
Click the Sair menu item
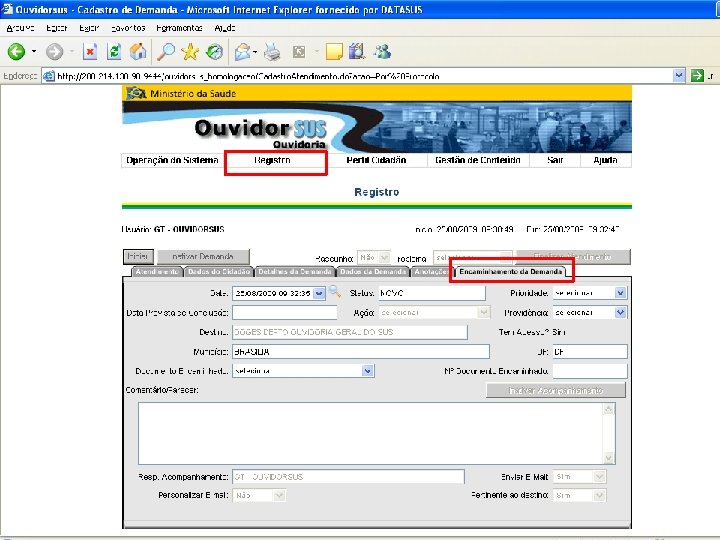tap(555, 160)
